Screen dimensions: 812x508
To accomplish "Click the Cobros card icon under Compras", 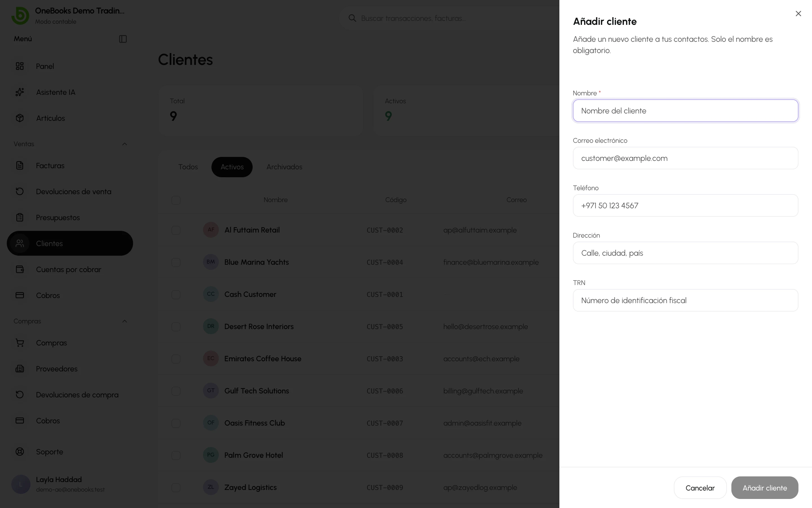I will pos(20,421).
